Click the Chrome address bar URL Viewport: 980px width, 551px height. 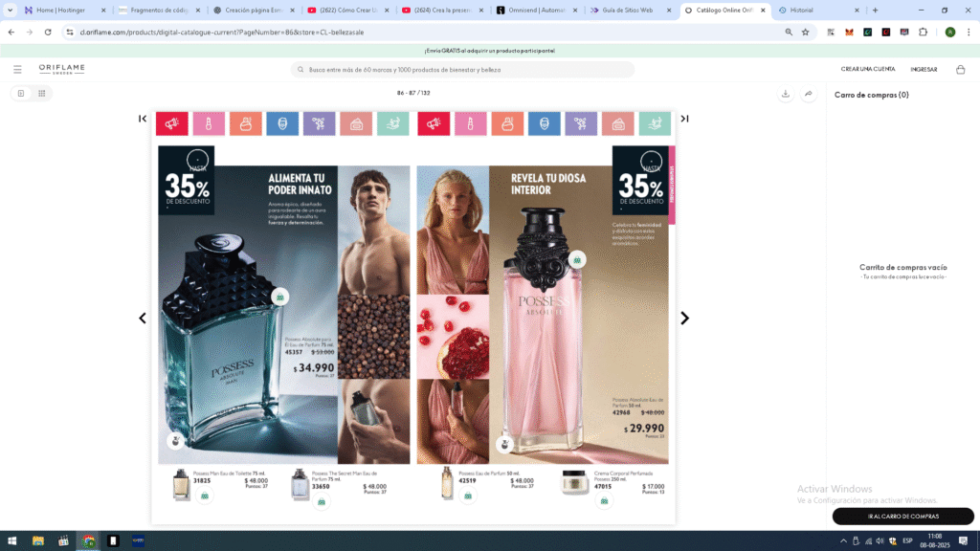coord(222,33)
